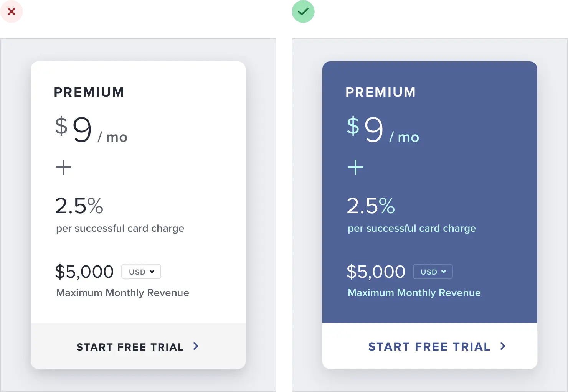
Task: Click chevron arrow beside white card's free trial
Action: 196,346
